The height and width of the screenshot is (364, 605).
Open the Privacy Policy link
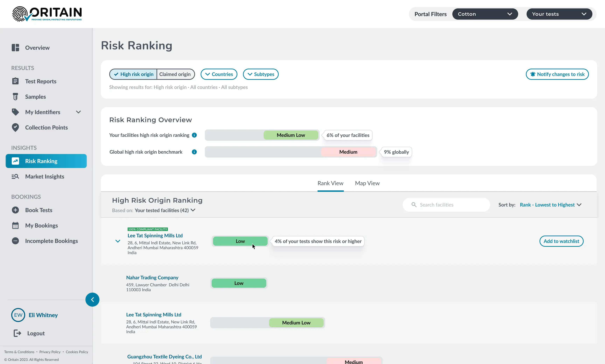click(x=50, y=352)
